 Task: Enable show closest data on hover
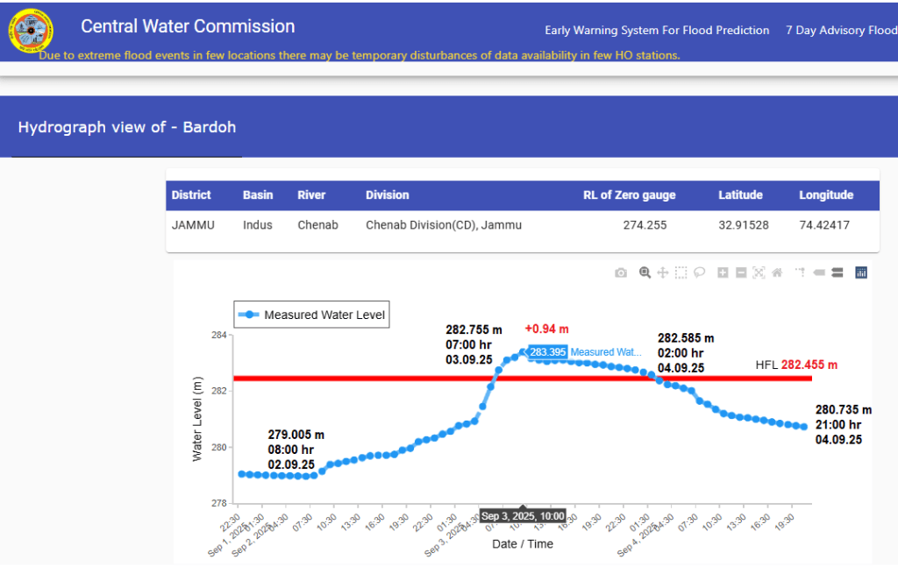click(819, 273)
